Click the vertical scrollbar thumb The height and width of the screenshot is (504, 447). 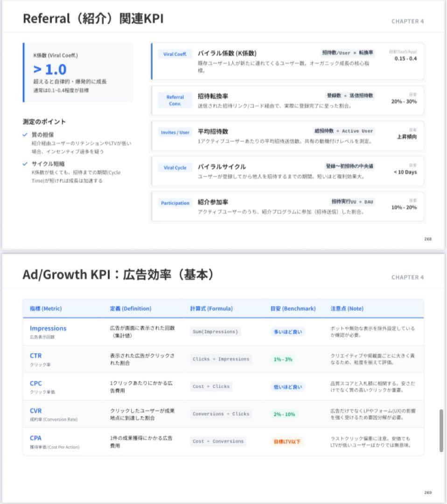pos(441,431)
